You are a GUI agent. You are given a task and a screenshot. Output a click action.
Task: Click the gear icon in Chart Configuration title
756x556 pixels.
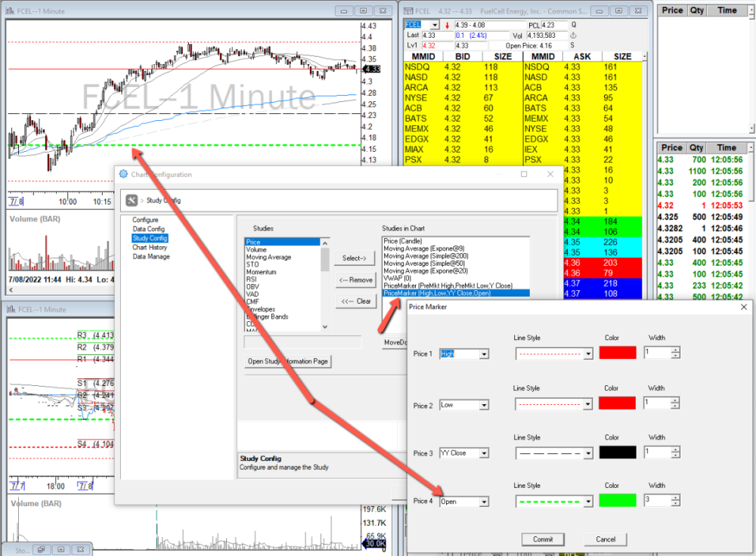point(124,175)
